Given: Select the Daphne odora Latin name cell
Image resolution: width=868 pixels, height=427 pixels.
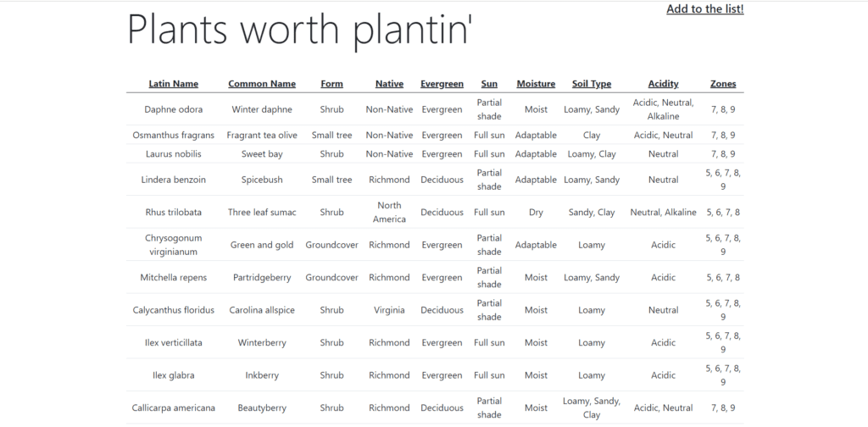Looking at the screenshot, I should [173, 109].
